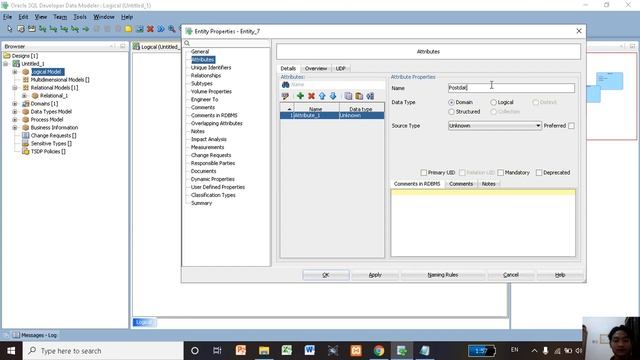Switch to the Notes tab

[x=489, y=184]
